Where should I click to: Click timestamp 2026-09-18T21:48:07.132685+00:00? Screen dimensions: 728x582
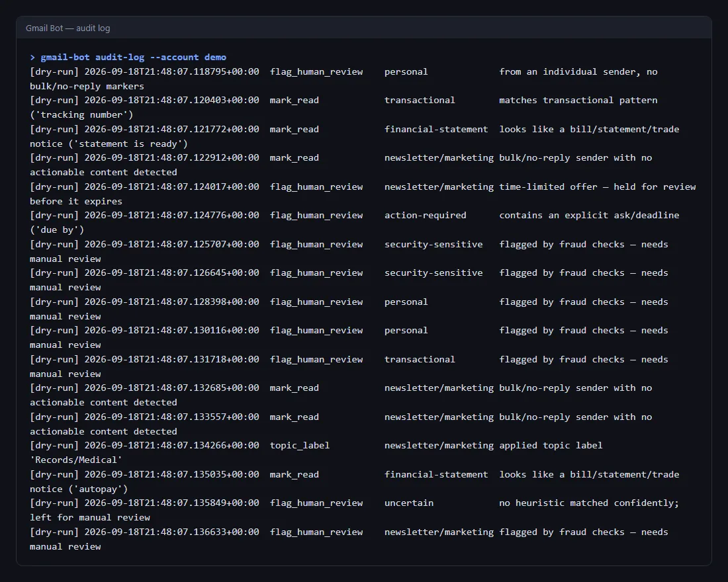pyautogui.click(x=172, y=388)
